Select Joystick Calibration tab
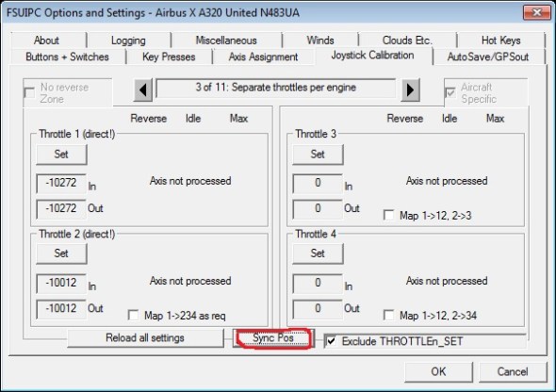Screen dimensions: 556x392 [372, 56]
